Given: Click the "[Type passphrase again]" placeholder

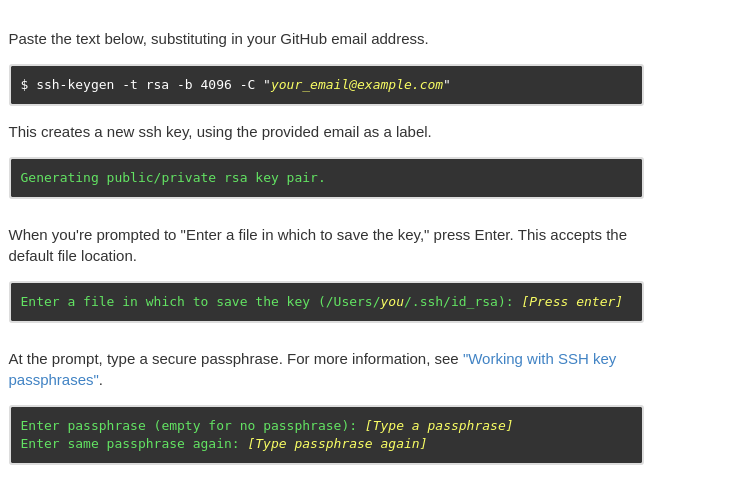Looking at the screenshot, I should coord(337,444).
